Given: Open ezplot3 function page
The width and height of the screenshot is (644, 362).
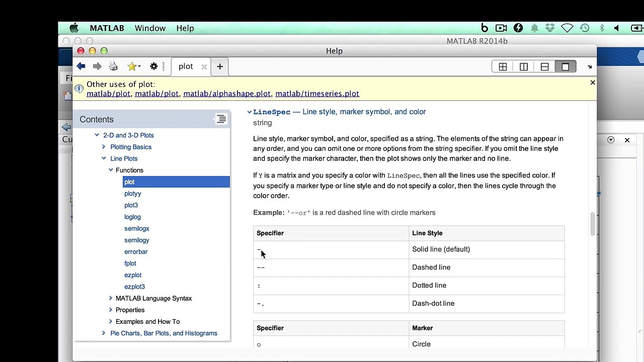Looking at the screenshot, I should 134,286.
